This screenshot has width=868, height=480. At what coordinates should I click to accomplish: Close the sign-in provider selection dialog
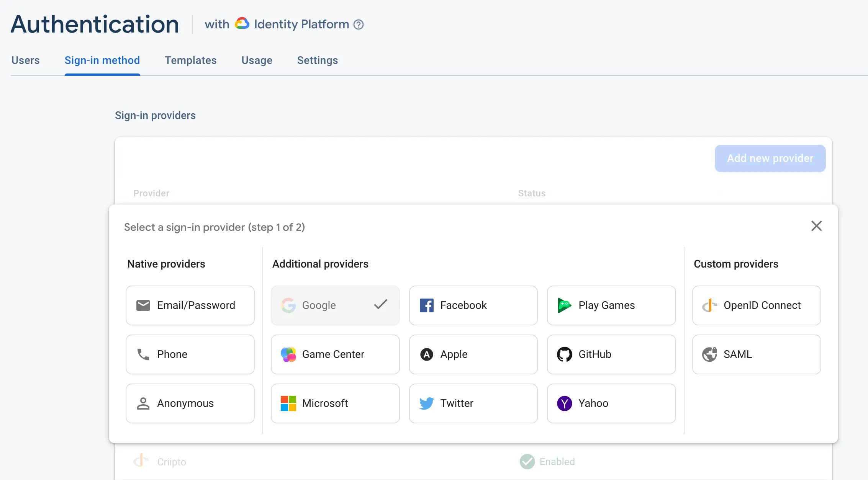tap(817, 226)
